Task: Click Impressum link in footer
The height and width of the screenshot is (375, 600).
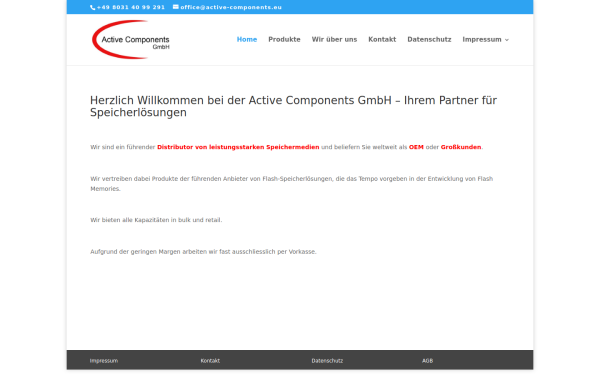Action: pyautogui.click(x=104, y=361)
